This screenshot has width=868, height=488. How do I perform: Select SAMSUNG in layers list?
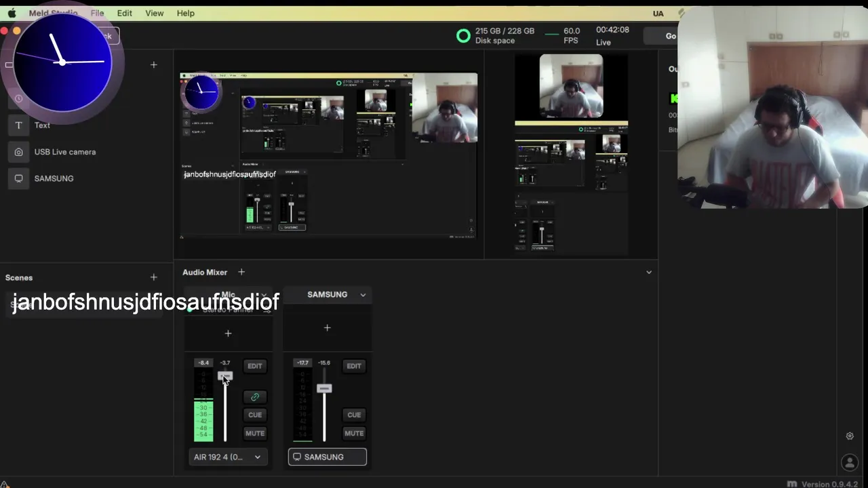tap(54, 178)
